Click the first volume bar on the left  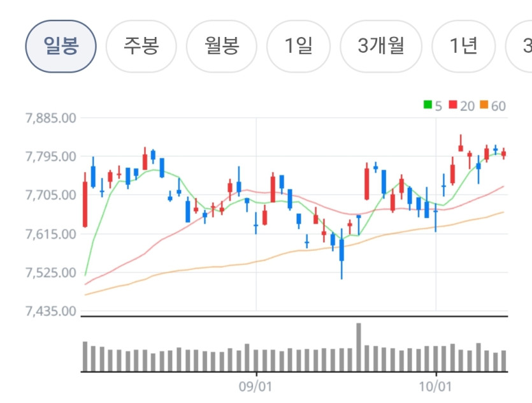pyautogui.click(x=85, y=356)
